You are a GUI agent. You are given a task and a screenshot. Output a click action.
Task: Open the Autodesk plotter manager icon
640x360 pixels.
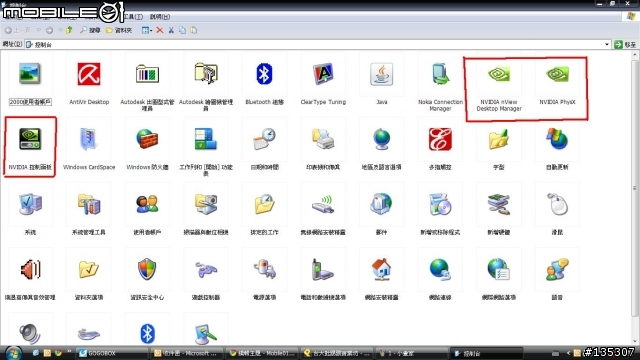coord(206,74)
